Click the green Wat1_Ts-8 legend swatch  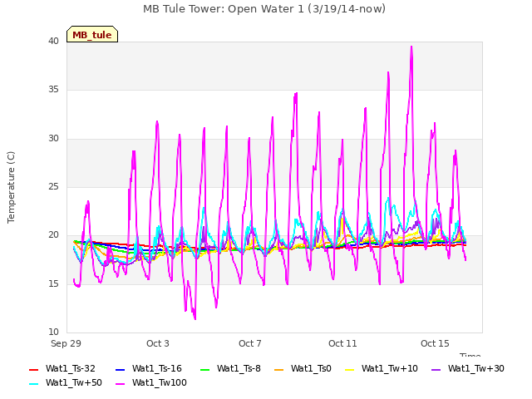tap(205, 369)
